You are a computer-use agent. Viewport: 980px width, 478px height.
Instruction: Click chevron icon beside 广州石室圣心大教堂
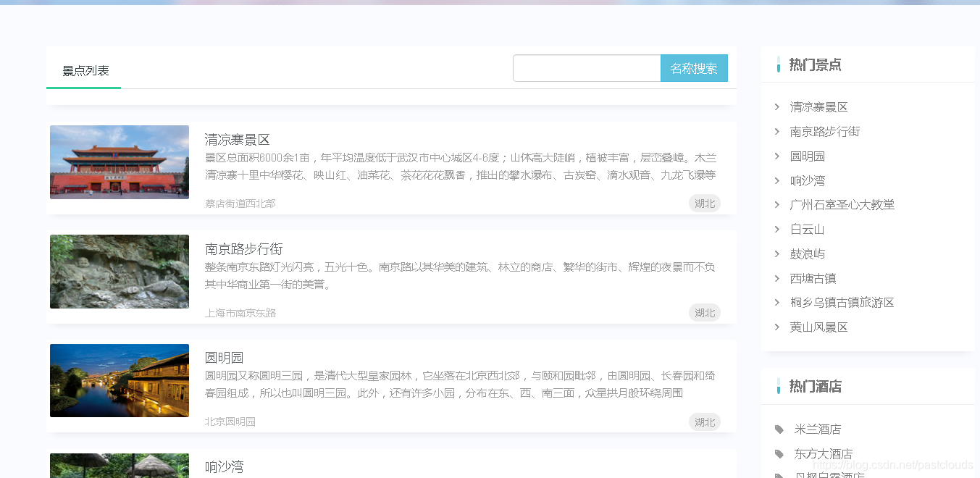point(777,205)
